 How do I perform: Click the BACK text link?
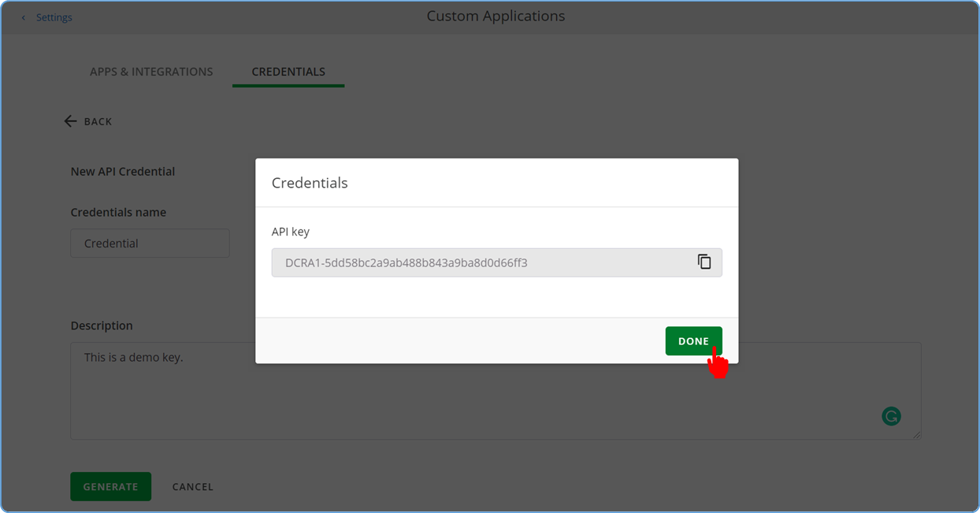tap(98, 121)
